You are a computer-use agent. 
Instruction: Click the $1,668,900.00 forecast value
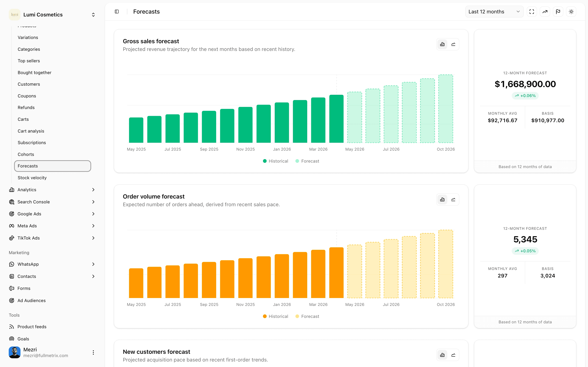click(525, 84)
